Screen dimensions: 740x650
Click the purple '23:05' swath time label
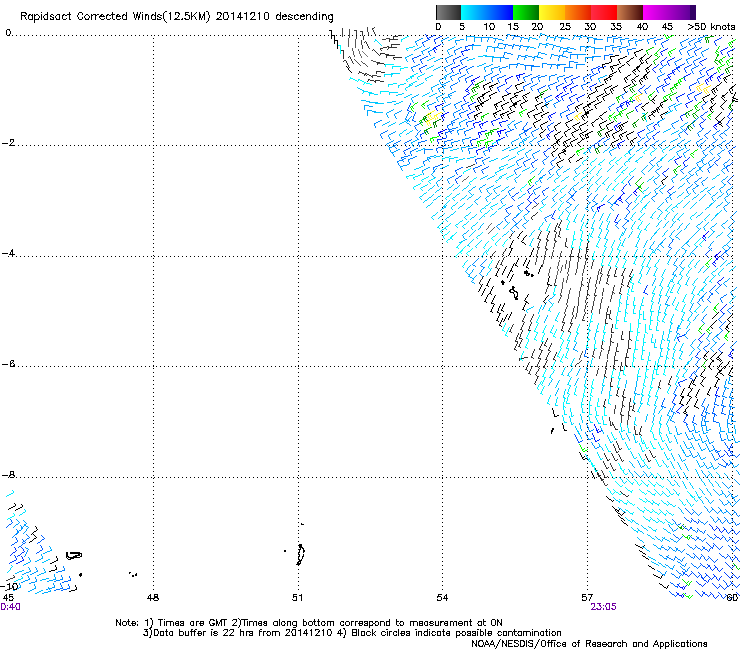(603, 607)
